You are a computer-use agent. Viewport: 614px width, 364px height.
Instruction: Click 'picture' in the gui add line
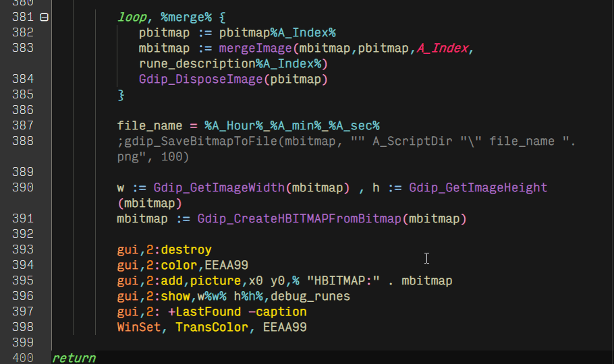[215, 280]
